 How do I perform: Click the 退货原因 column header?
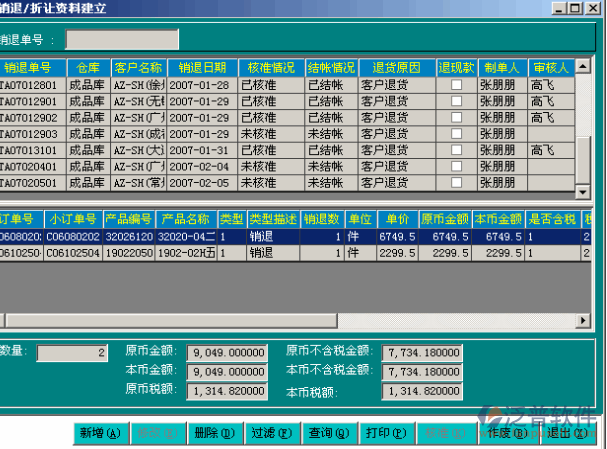coord(397,68)
